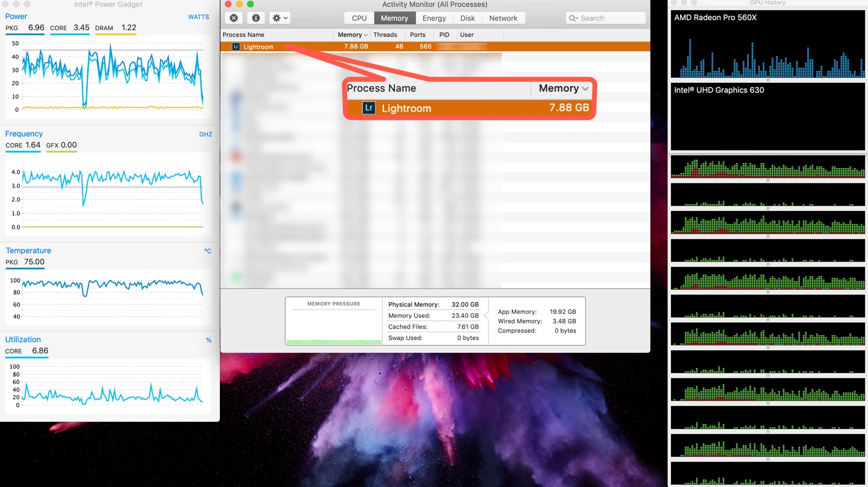The width and height of the screenshot is (868, 487).
Task: Select the Memory tab
Action: 394,18
